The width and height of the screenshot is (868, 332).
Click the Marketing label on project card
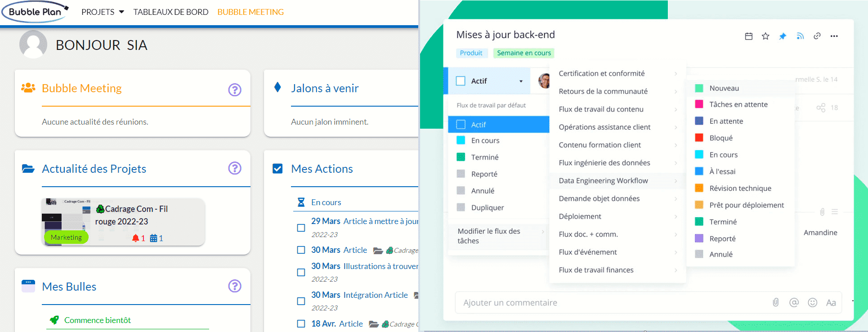[x=66, y=237]
